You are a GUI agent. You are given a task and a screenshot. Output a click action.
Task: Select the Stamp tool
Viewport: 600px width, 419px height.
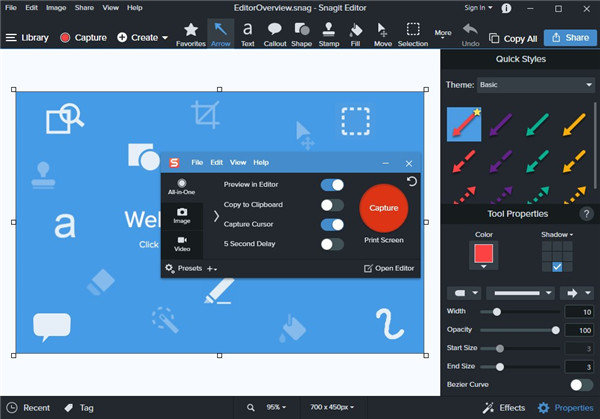tap(329, 34)
